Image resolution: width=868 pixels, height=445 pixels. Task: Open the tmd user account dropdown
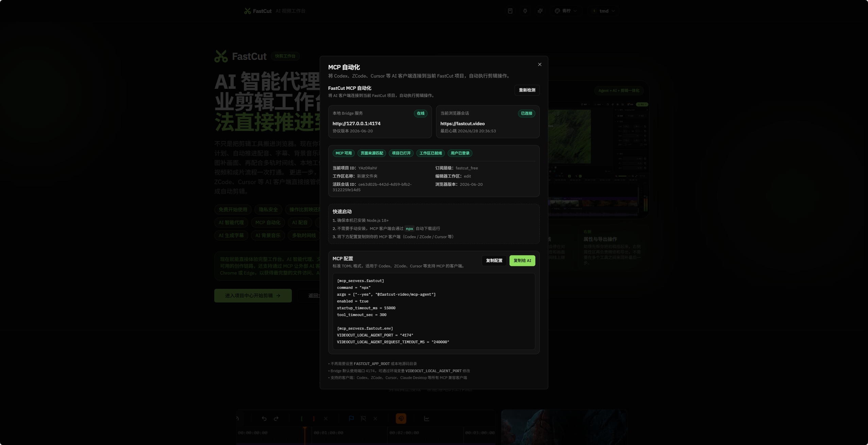point(604,11)
